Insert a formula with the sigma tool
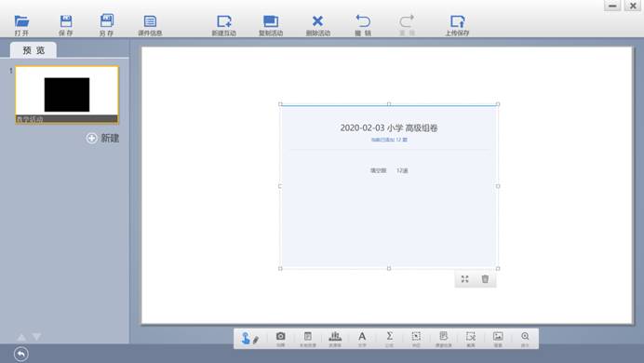 click(x=389, y=339)
